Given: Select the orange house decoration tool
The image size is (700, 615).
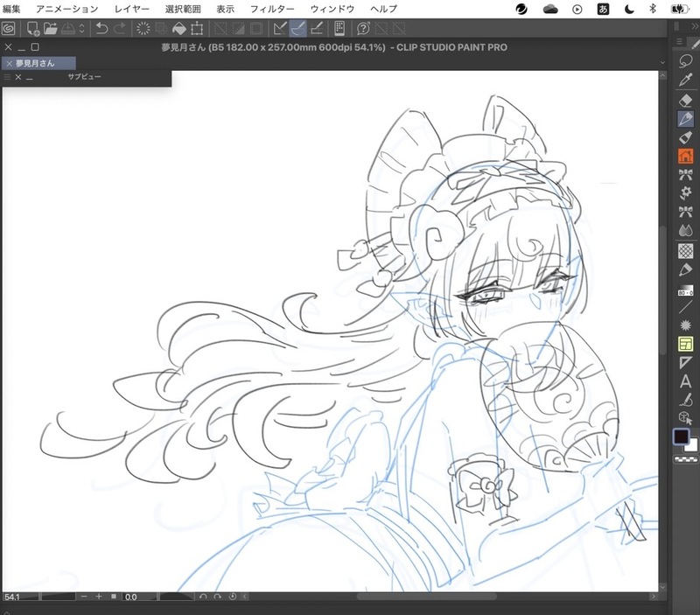Looking at the screenshot, I should (x=685, y=157).
